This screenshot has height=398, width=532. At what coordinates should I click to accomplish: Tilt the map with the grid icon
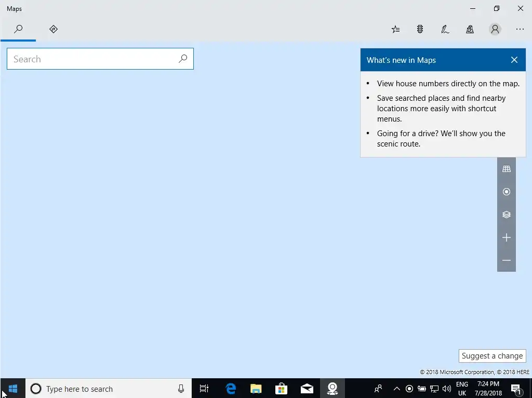click(506, 169)
